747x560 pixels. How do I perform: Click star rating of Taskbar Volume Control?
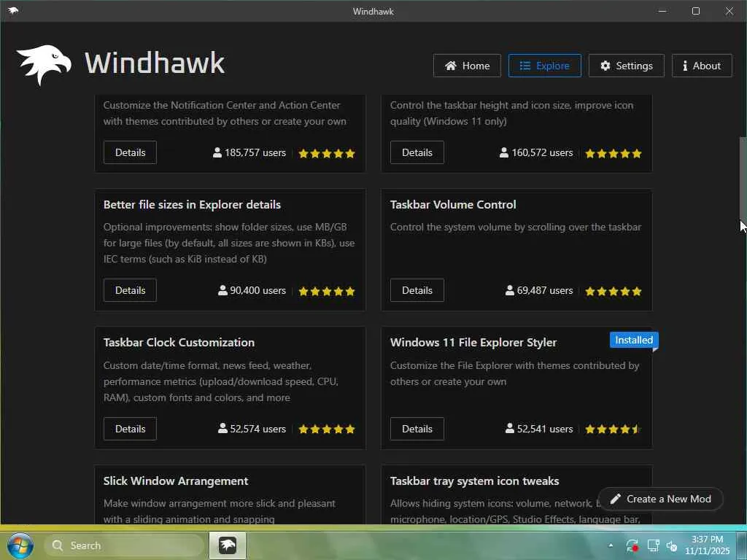pyautogui.click(x=614, y=291)
